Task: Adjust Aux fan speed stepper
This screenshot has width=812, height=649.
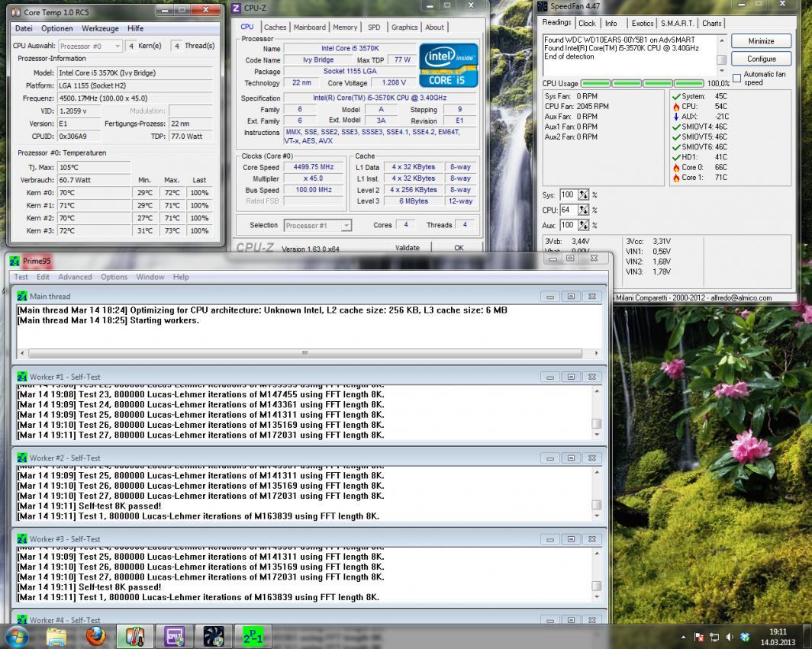Action: tap(584, 225)
